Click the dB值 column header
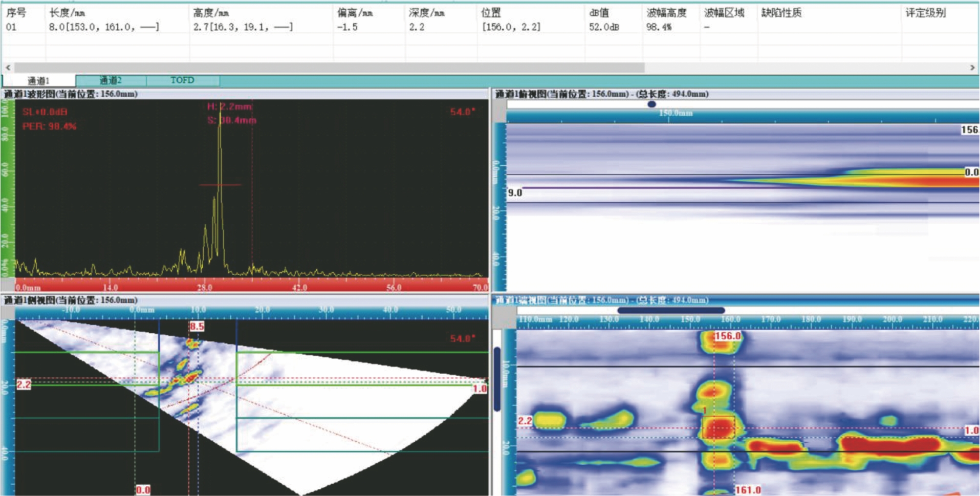 click(x=599, y=13)
